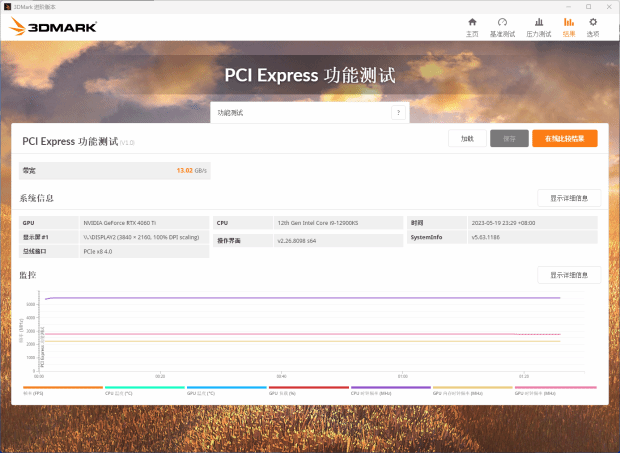Open the 基准测试 benchmarks tab
This screenshot has height=453, width=620.
point(502,28)
